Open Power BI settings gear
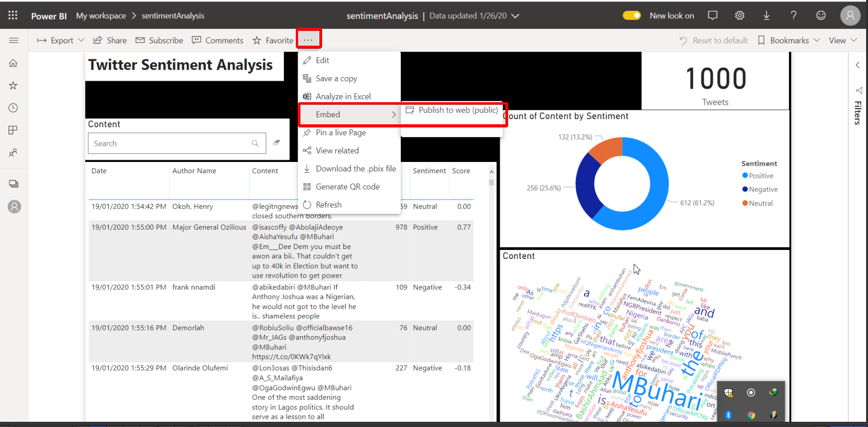Image resolution: width=868 pixels, height=427 pixels. click(739, 15)
